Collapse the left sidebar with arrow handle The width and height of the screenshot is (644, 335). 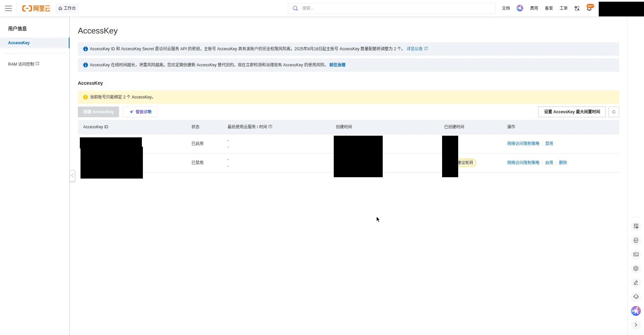pos(72,176)
